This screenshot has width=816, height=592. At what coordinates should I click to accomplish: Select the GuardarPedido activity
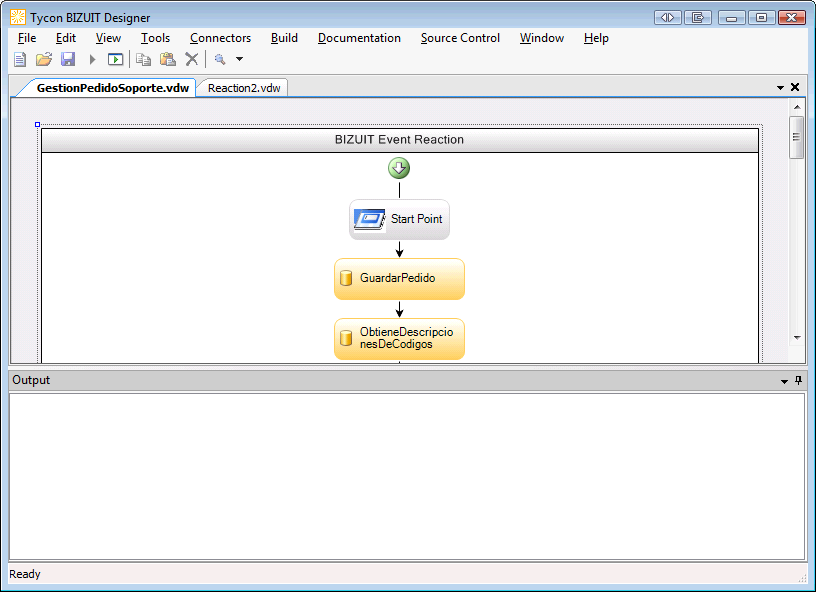click(399, 279)
